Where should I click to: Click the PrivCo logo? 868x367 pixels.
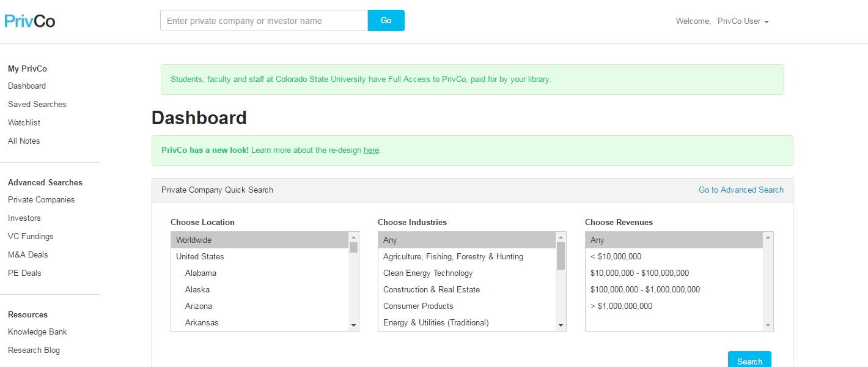[x=30, y=21]
